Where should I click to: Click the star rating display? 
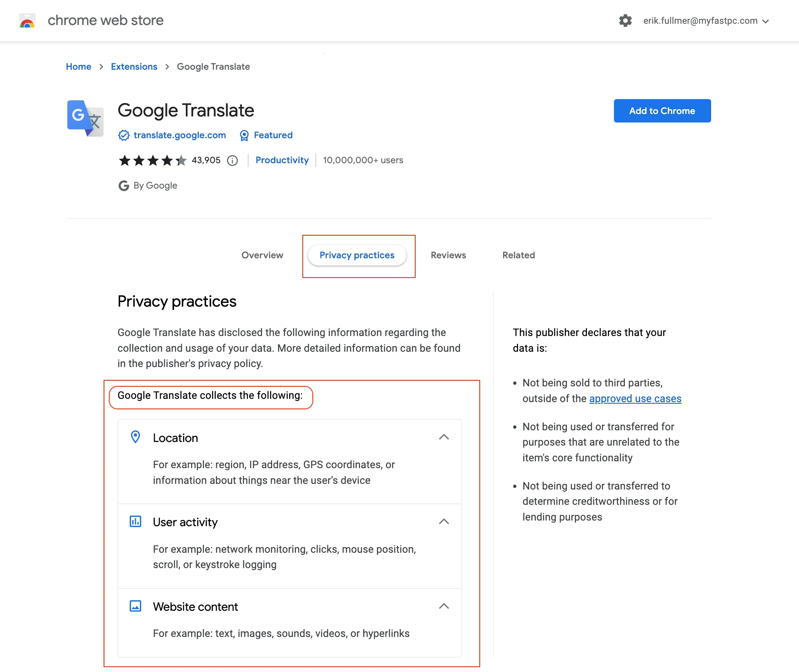[153, 160]
